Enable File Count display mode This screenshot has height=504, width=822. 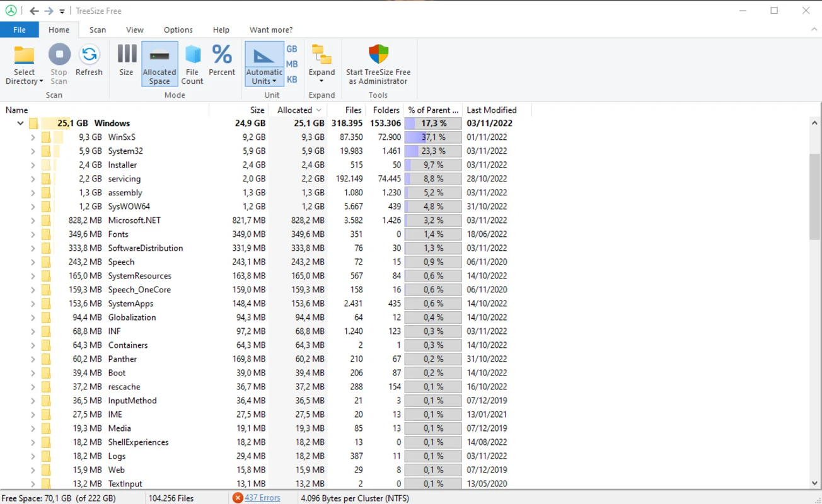[x=192, y=63]
